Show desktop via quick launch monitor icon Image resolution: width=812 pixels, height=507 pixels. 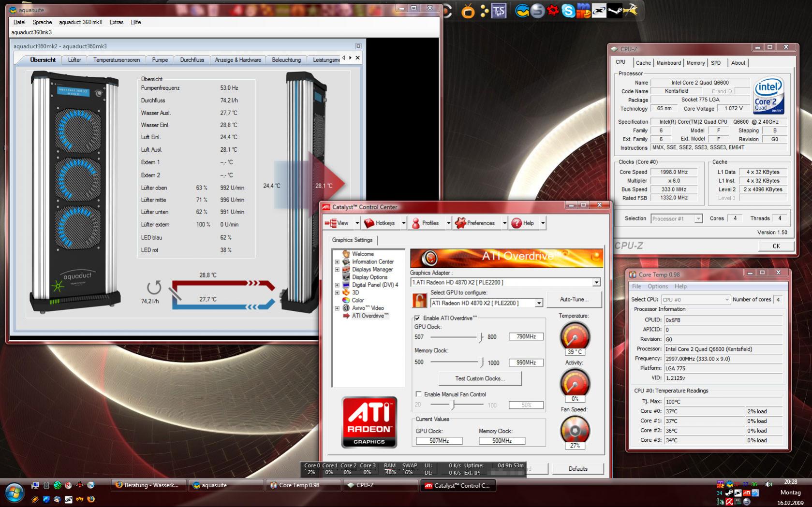coord(35,485)
